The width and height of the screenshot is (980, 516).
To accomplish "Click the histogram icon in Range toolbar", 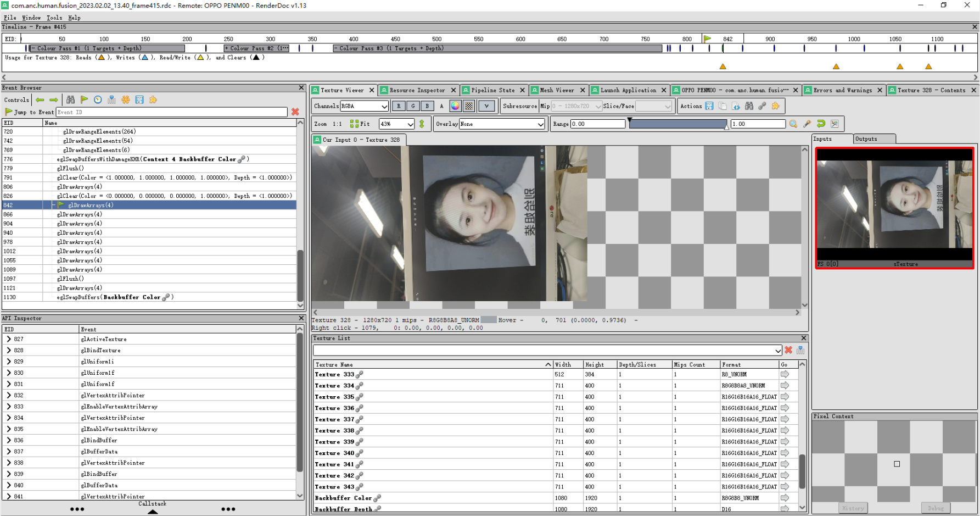I will (x=835, y=124).
